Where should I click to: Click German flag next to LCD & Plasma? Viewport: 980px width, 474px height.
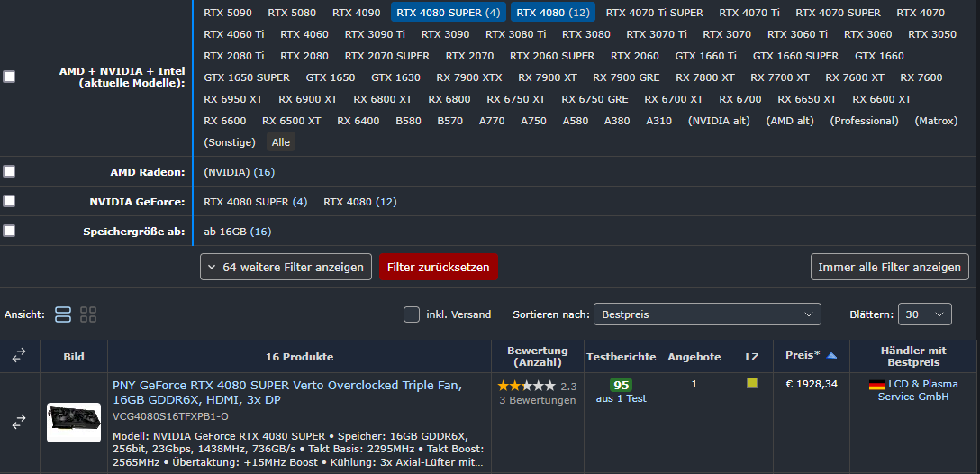click(877, 385)
